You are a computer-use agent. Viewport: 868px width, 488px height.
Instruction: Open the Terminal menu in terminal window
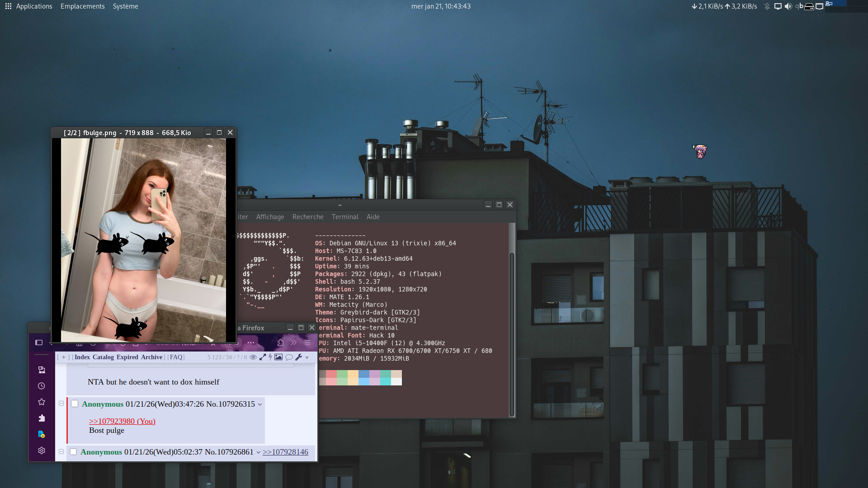(345, 217)
